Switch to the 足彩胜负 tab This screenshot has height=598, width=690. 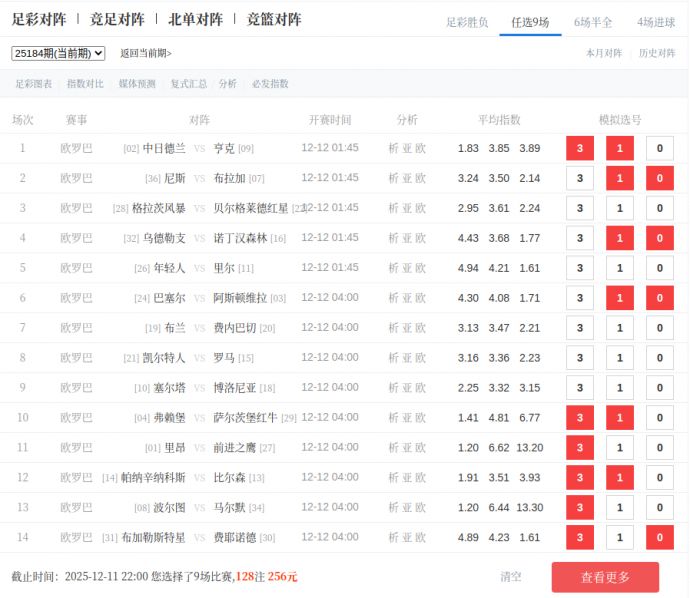point(467,22)
